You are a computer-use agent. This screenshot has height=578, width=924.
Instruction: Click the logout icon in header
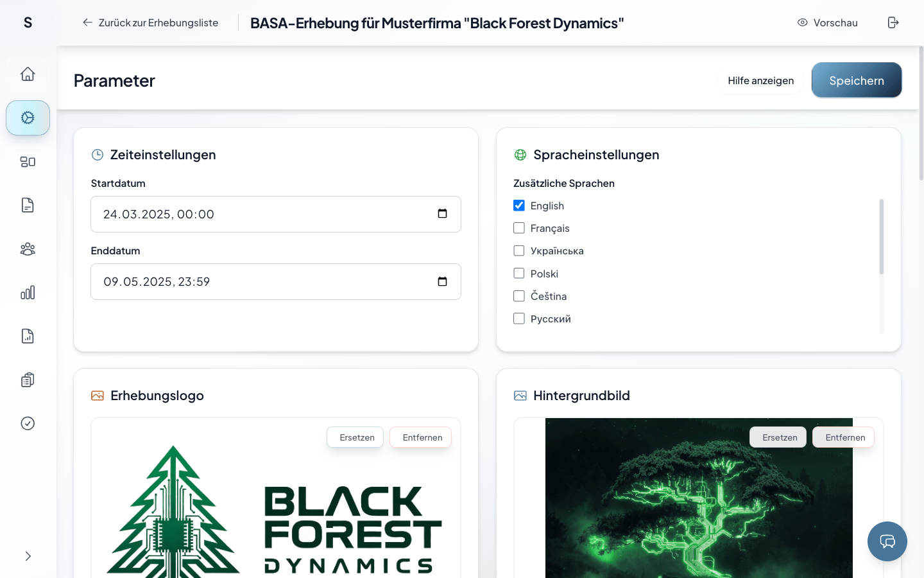click(x=893, y=22)
